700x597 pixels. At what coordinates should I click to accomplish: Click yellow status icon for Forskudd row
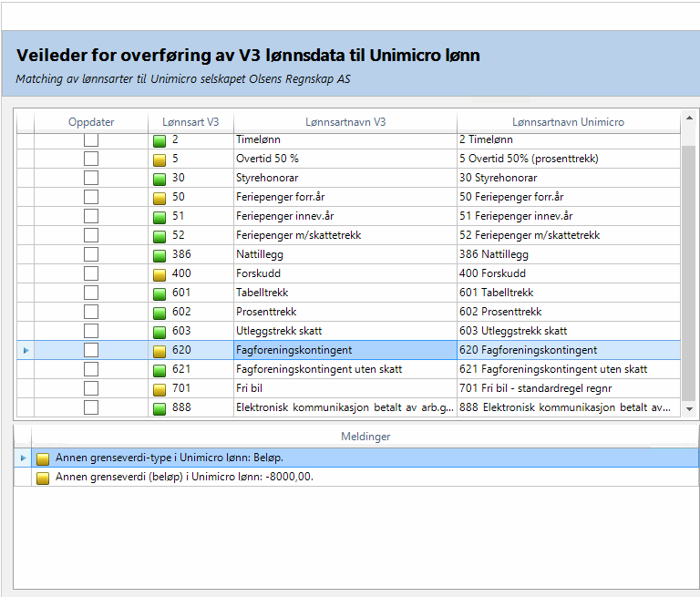pyautogui.click(x=160, y=273)
